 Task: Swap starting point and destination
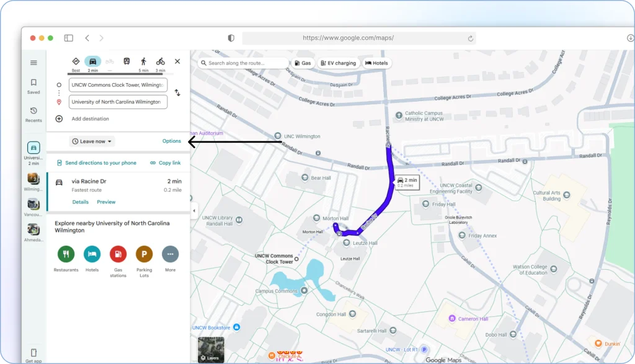177,93
